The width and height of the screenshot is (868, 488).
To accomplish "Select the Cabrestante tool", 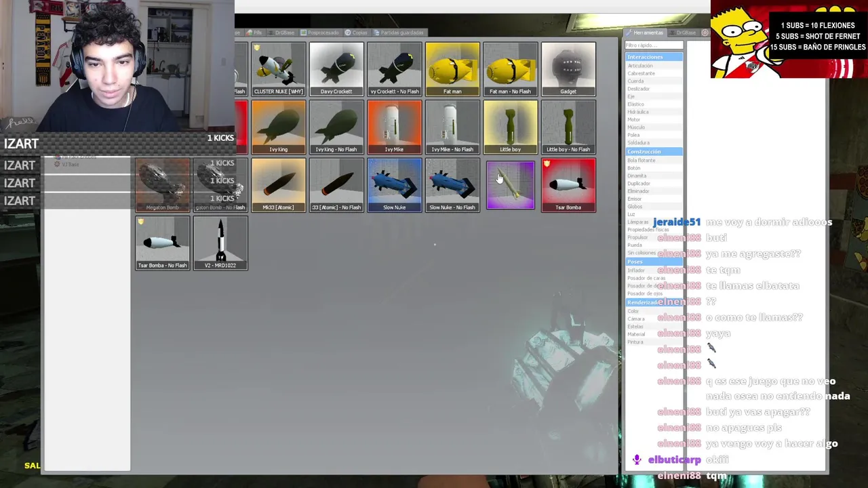I will point(641,73).
